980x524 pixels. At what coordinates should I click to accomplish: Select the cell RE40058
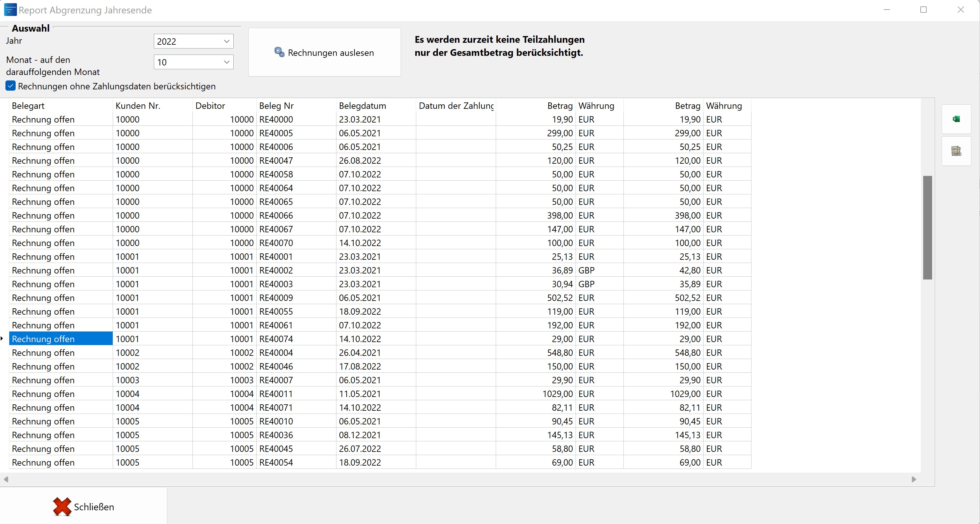point(296,174)
